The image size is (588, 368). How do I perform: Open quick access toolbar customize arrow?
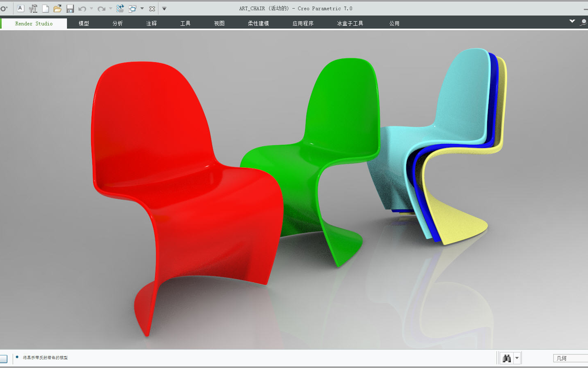(164, 9)
